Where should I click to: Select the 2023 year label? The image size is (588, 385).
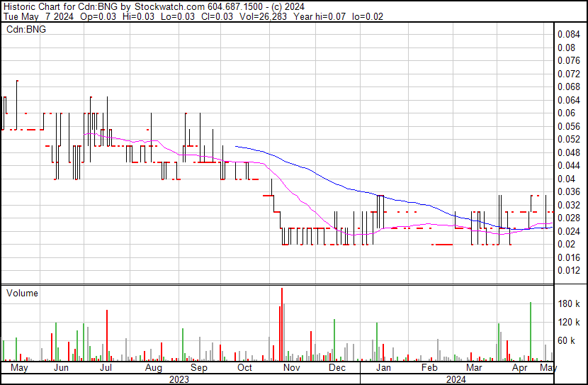coord(179,379)
